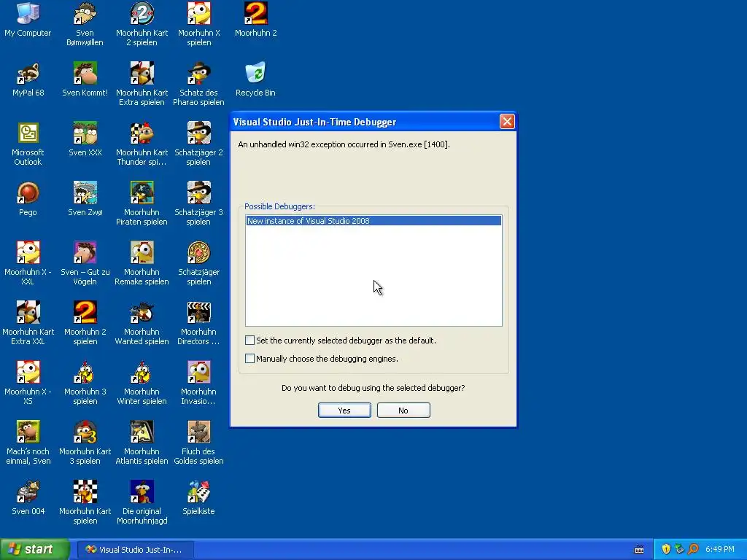This screenshot has height=560, width=747.
Task: Click the magnifier tray icon
Action: [x=693, y=550]
